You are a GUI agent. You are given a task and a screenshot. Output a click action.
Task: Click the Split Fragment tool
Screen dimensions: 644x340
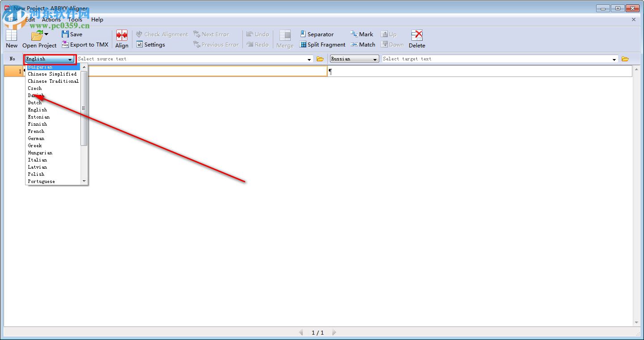coord(322,44)
